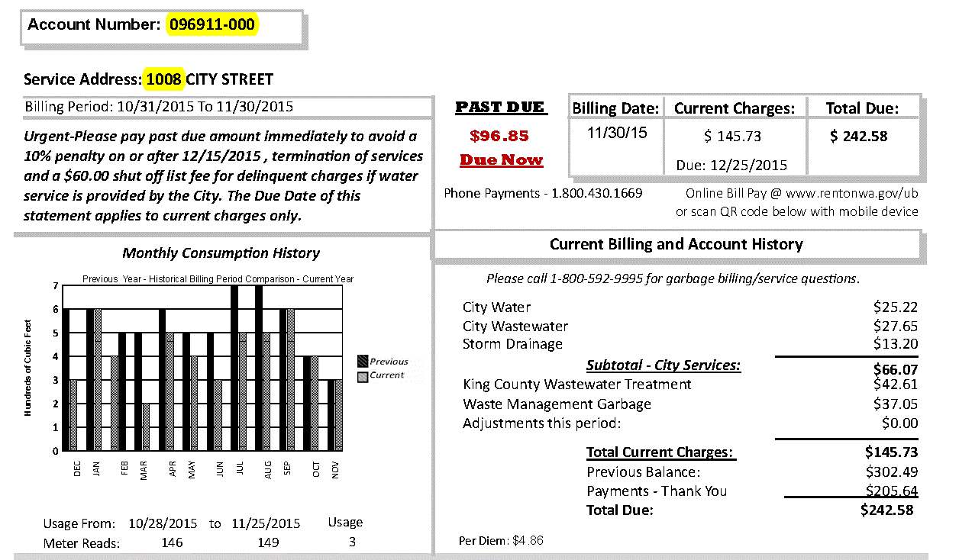Click the "Monthly Consumption History" chart title
Image resolution: width=959 pixels, height=560 pixels.
coord(221,253)
